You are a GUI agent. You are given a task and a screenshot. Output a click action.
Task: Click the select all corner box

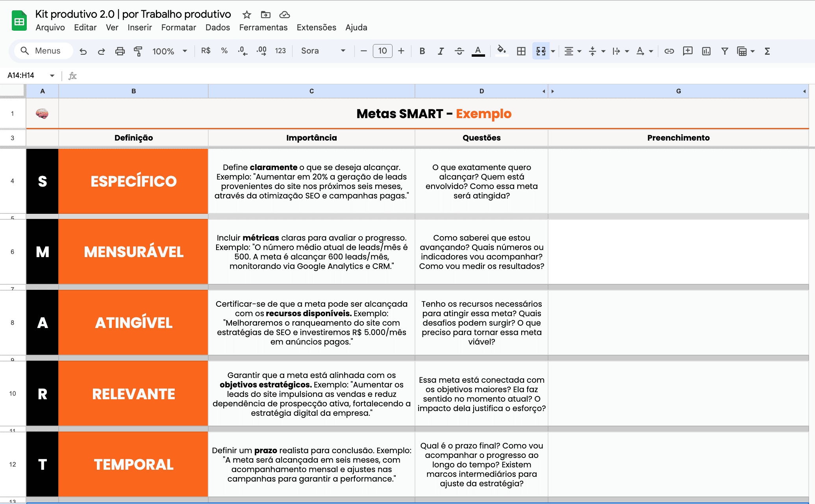[13, 91]
